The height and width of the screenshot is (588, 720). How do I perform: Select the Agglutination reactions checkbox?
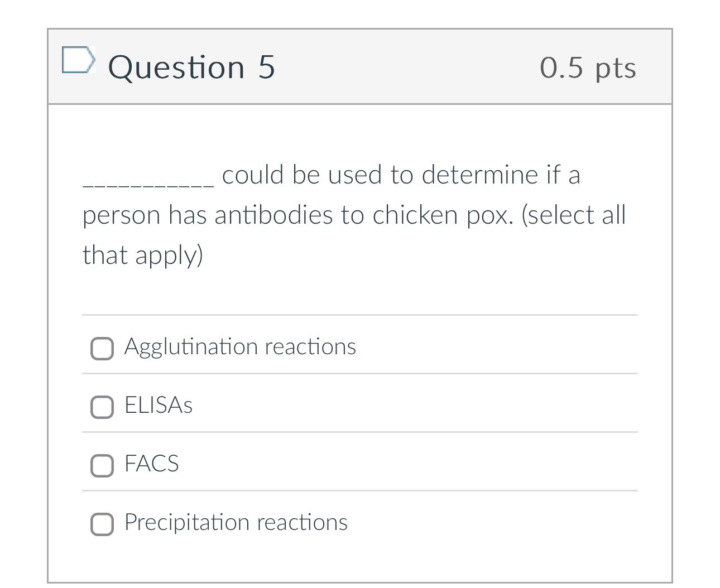tap(102, 349)
